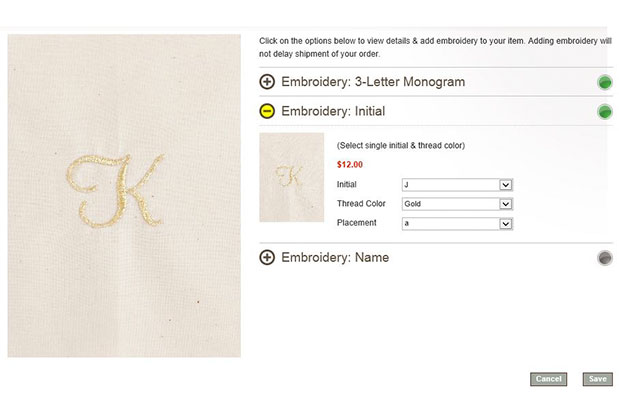
Task: Click the small initial K thumbnail
Action: (x=291, y=177)
